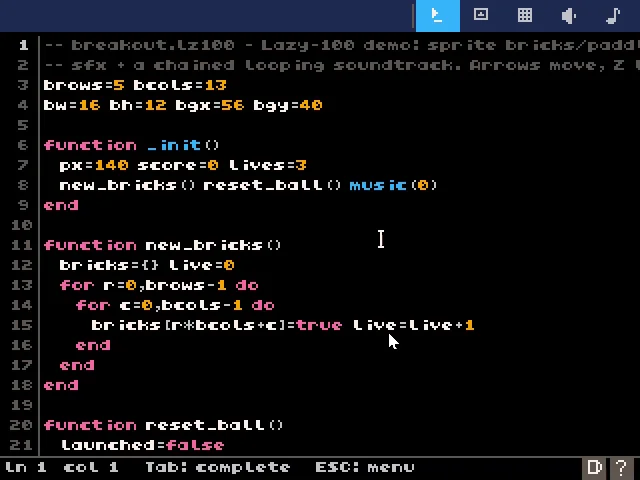Click the "reset_ball()" call on line 8

[x=272, y=185]
